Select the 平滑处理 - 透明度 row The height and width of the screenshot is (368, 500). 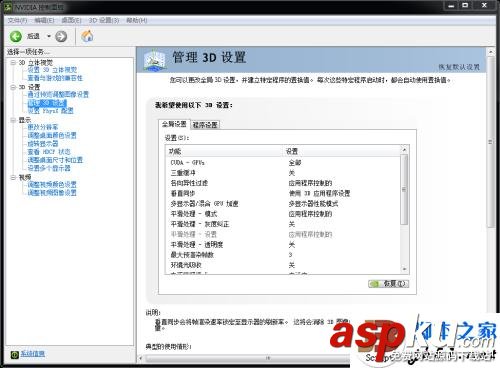(283, 245)
